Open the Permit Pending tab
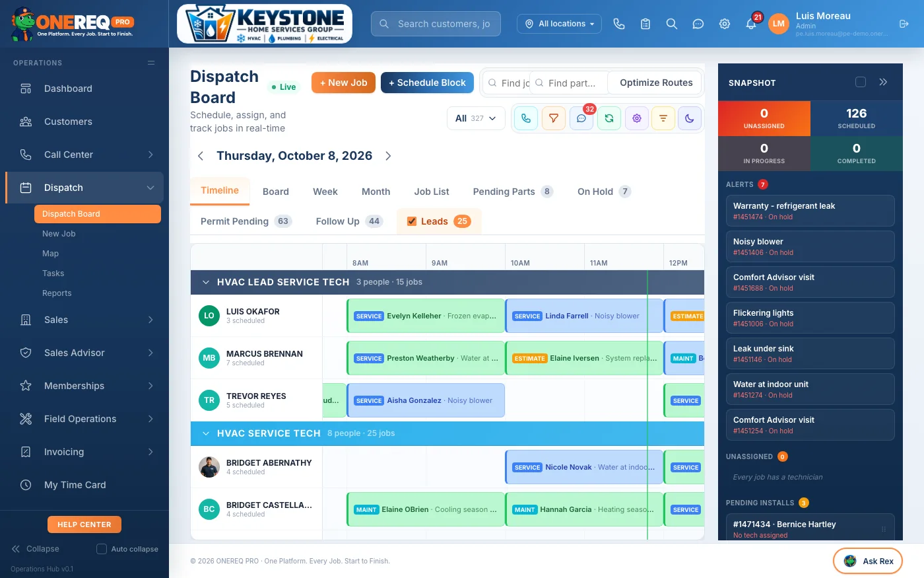 click(246, 221)
